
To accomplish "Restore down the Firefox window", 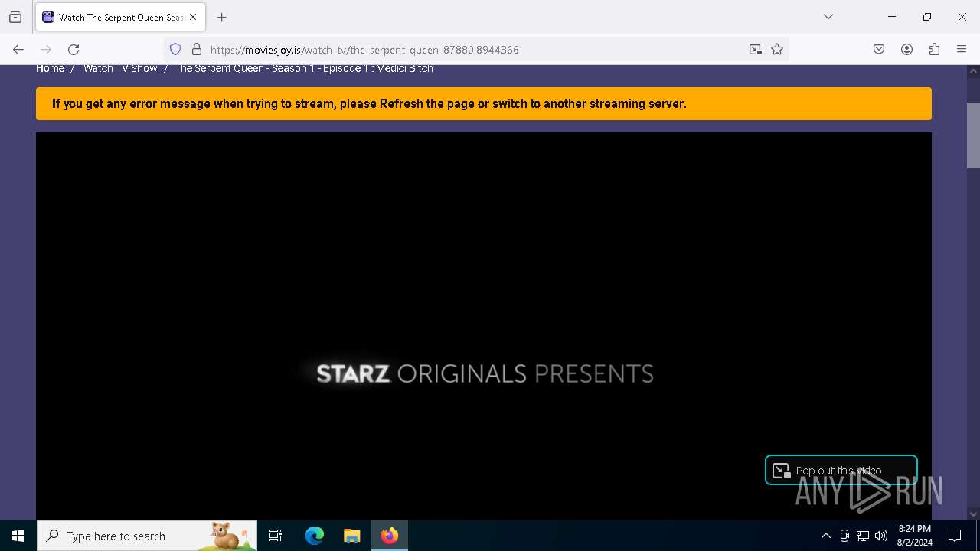I will point(927,17).
